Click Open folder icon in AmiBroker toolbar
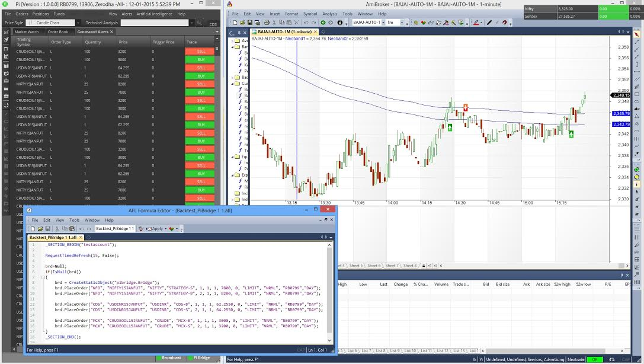 243,23
